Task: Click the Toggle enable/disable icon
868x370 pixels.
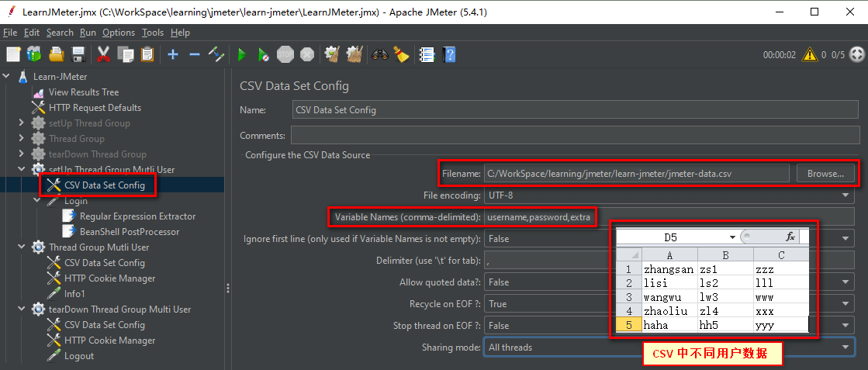Action: pos(216,54)
